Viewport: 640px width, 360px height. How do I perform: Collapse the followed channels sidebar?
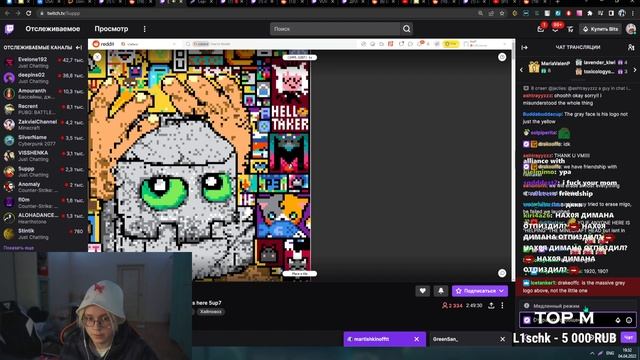79,47
